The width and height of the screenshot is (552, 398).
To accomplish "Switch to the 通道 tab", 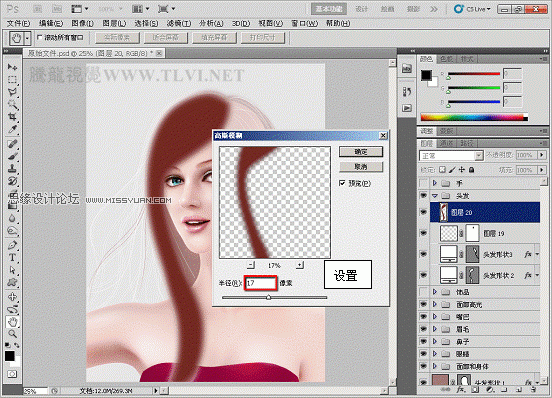I will coord(447,143).
